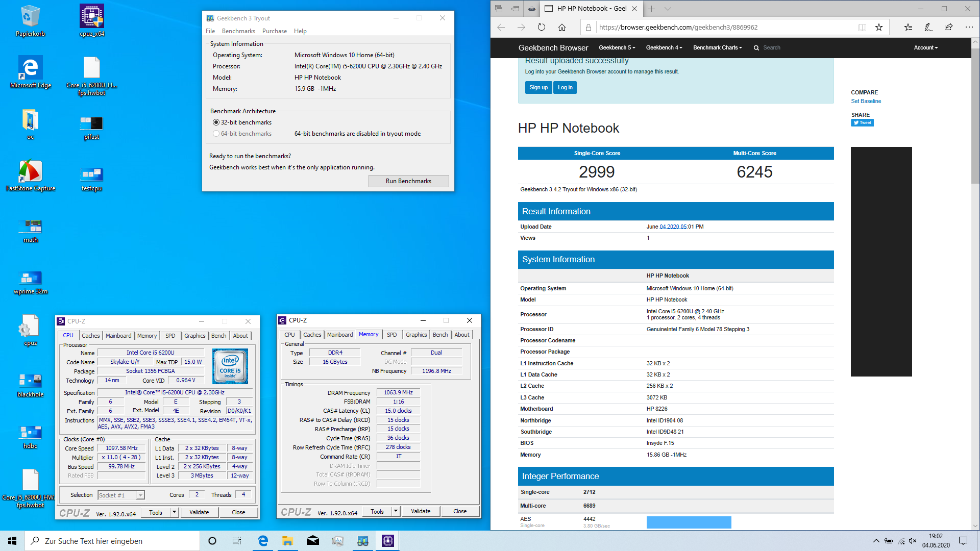Click the add notes pen icon
Image resolution: width=980 pixels, height=551 pixels.
tap(928, 27)
